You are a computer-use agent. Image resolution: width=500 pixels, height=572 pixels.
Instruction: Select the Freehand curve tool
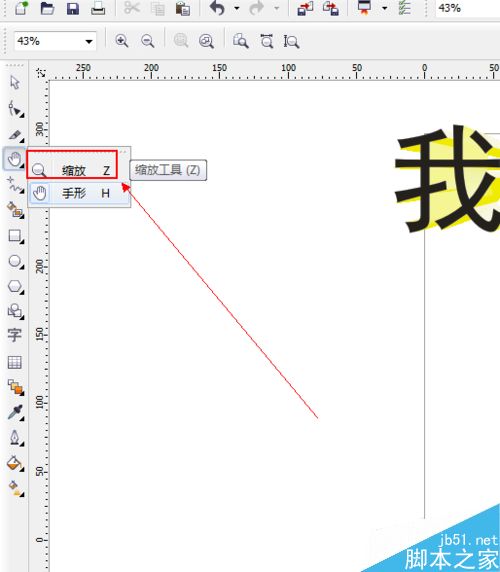click(15, 185)
